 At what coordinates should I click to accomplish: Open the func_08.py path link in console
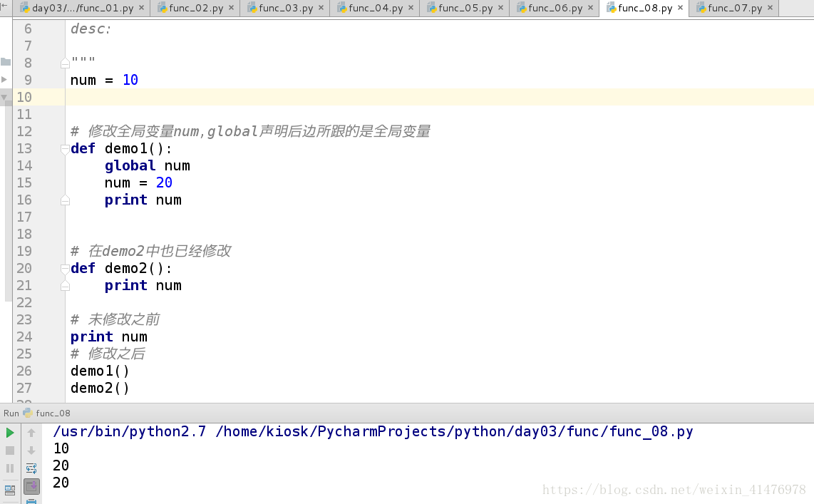coord(454,431)
